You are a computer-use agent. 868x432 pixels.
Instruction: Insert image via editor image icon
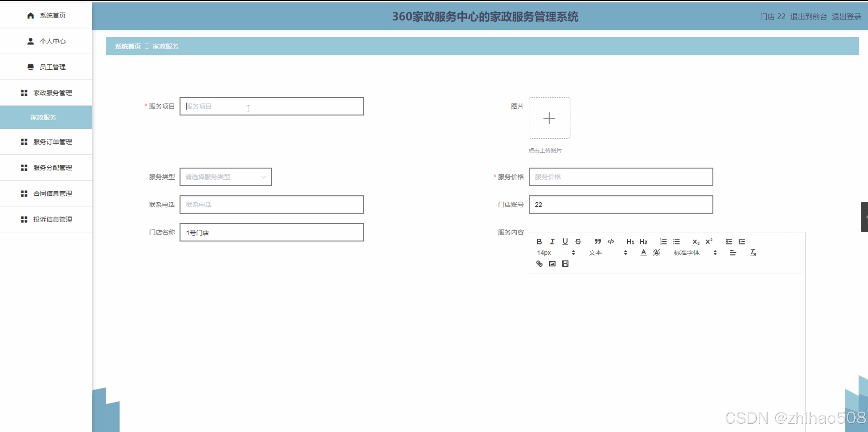tap(552, 264)
